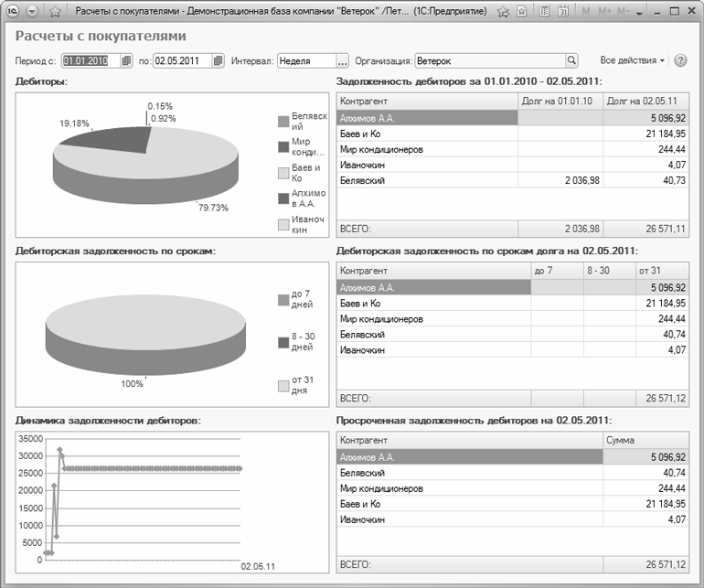Open the Все действия dropdown menu
The height and width of the screenshot is (588, 704).
[632, 60]
